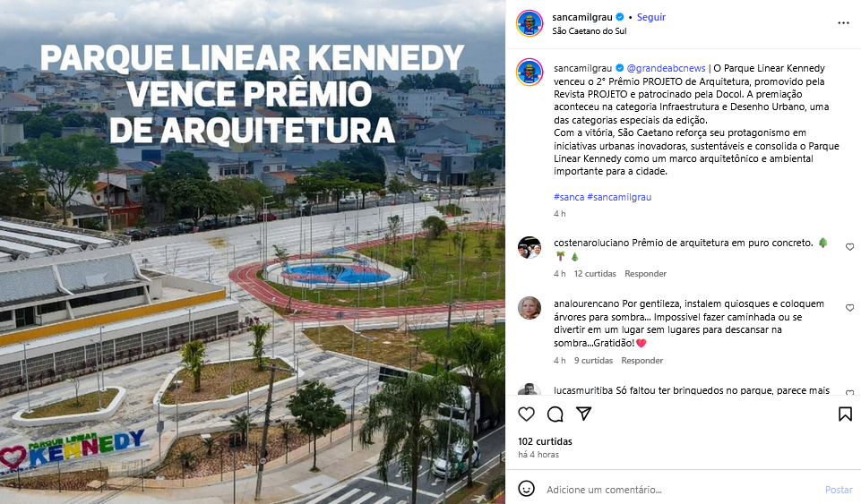Screen dimensions: 861x504
Task: Click the add comment input field
Action: 681,489
